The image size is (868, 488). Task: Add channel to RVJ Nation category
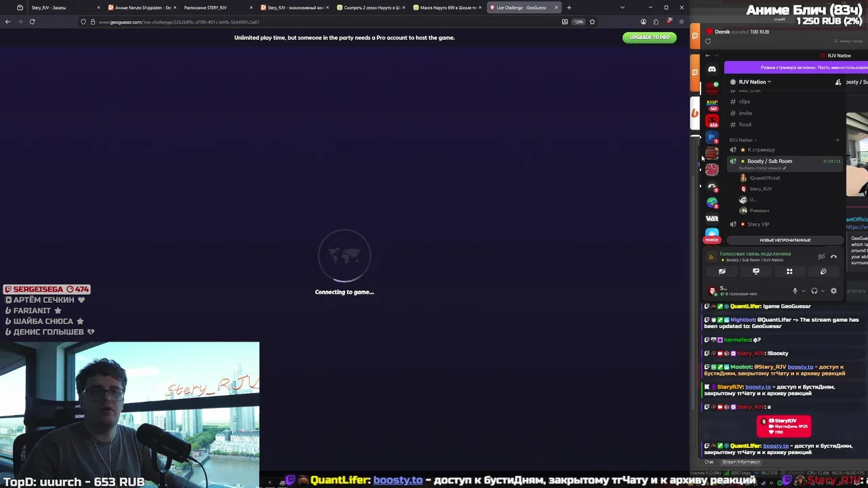click(837, 140)
